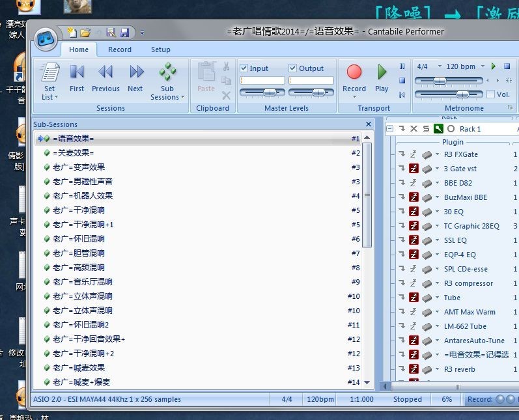The height and width of the screenshot is (420, 519).
Task: Open the Record button dropdown arrow
Action: tap(354, 97)
